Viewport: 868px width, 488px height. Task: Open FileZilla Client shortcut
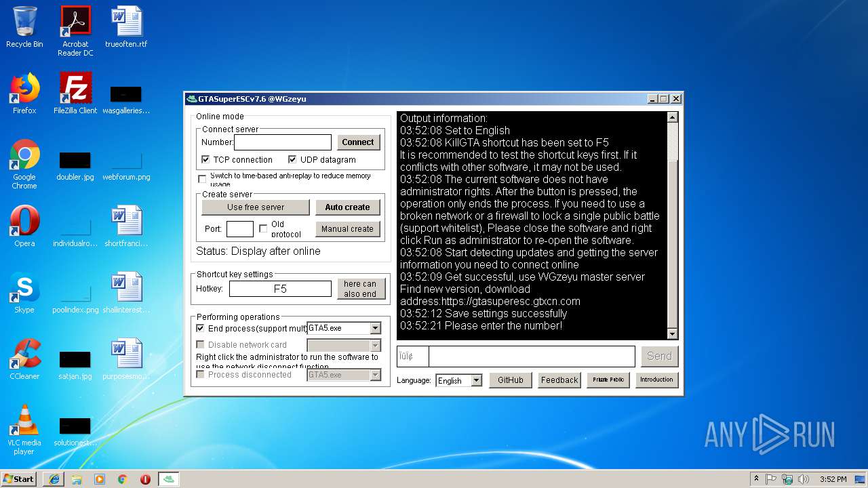[75, 94]
